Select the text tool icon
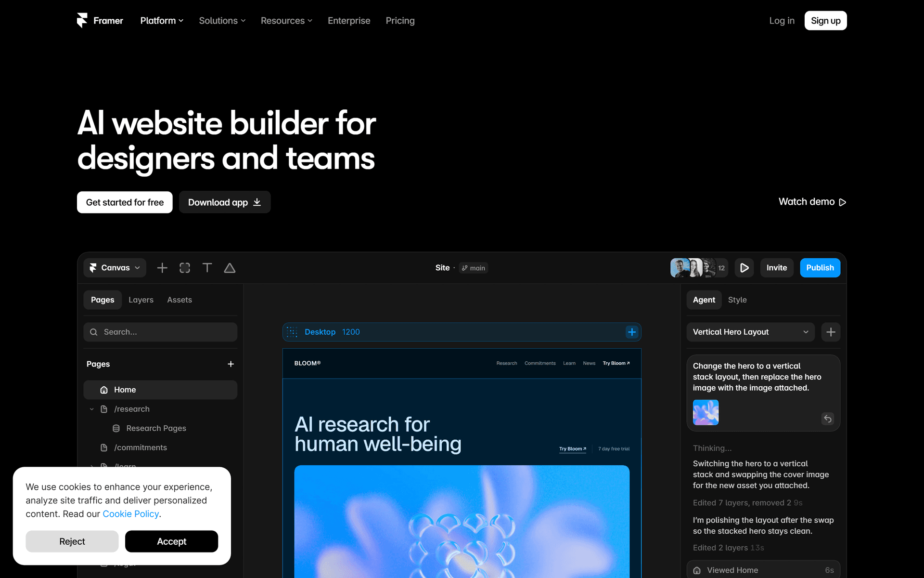924x578 pixels. [x=207, y=268]
